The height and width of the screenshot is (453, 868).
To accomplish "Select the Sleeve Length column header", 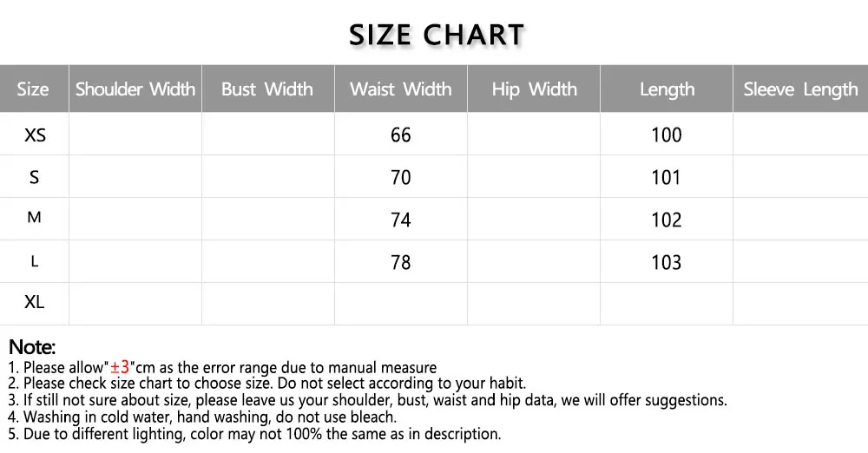I will 800,89.
